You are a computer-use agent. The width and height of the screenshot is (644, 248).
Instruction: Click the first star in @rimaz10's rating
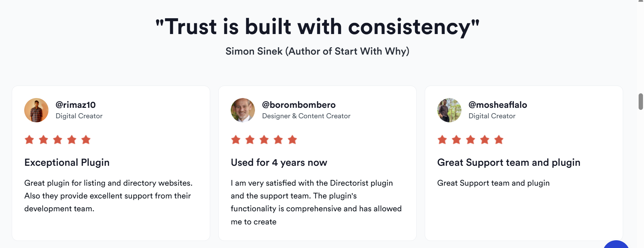click(x=29, y=139)
